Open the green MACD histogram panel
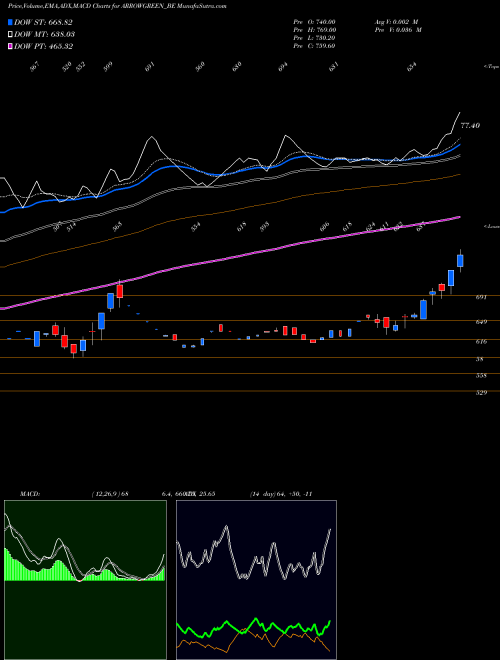Image resolution: width=500 pixels, height=660 pixels. 85,580
